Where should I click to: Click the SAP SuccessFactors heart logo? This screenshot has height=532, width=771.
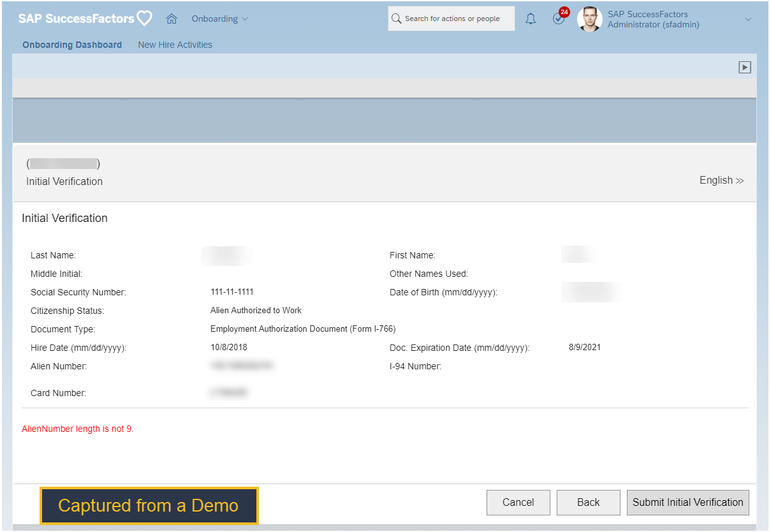(85, 18)
